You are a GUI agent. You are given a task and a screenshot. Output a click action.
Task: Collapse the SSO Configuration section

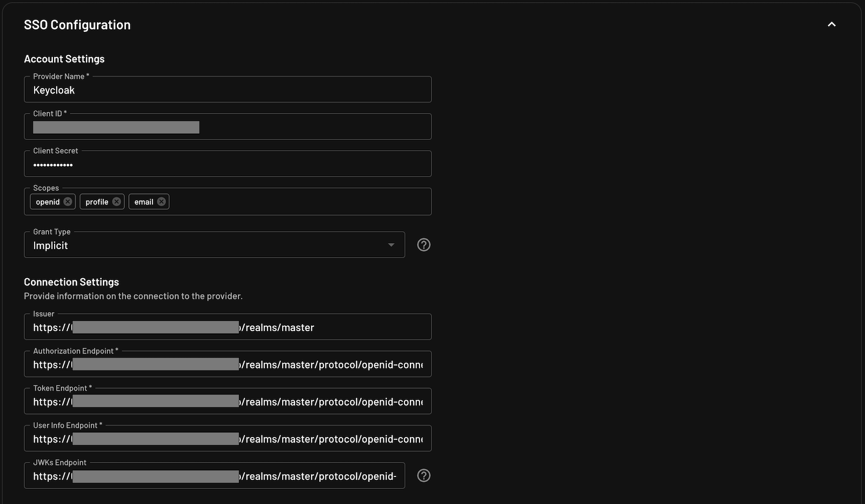click(831, 24)
